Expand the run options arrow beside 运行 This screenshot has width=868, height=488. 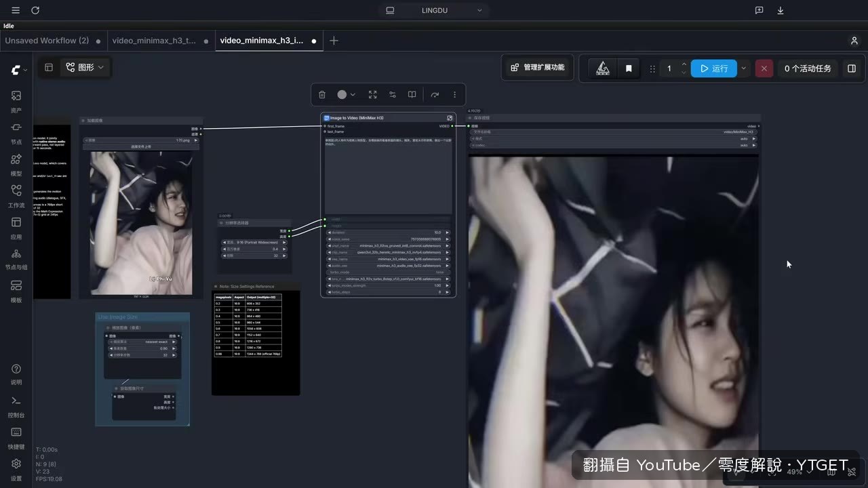tap(744, 68)
